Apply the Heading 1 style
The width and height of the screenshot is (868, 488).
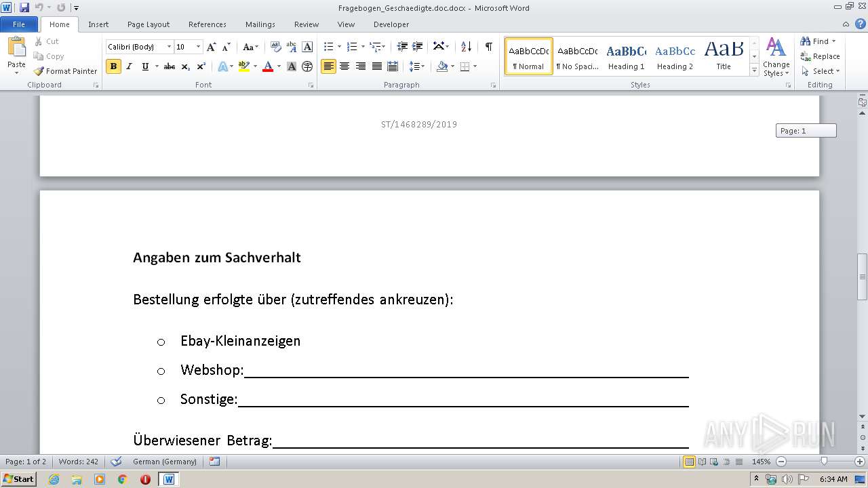[x=626, y=56]
